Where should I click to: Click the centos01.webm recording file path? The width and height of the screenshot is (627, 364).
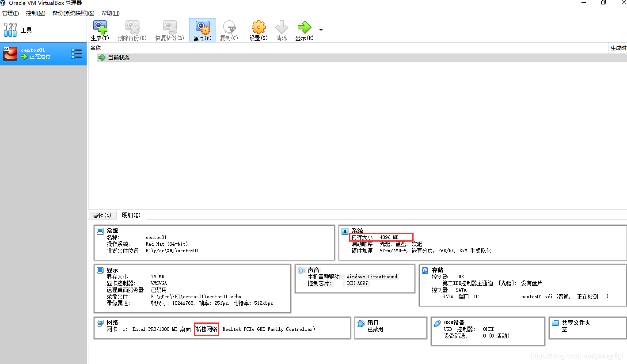196,296
